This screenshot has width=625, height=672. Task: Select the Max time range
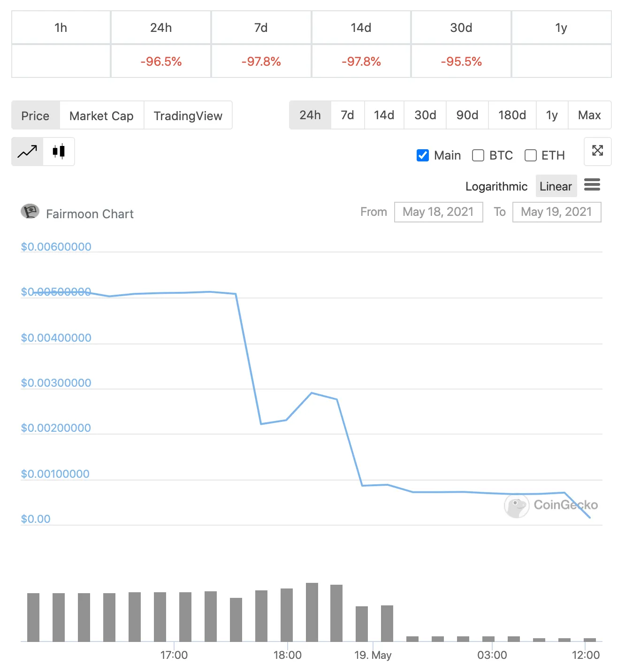pos(590,115)
